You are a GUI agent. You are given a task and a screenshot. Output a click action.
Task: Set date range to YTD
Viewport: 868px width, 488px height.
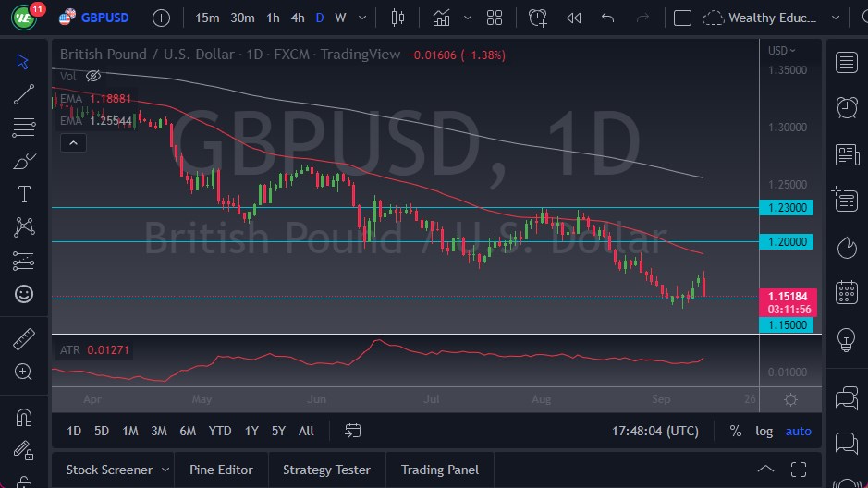click(x=220, y=431)
